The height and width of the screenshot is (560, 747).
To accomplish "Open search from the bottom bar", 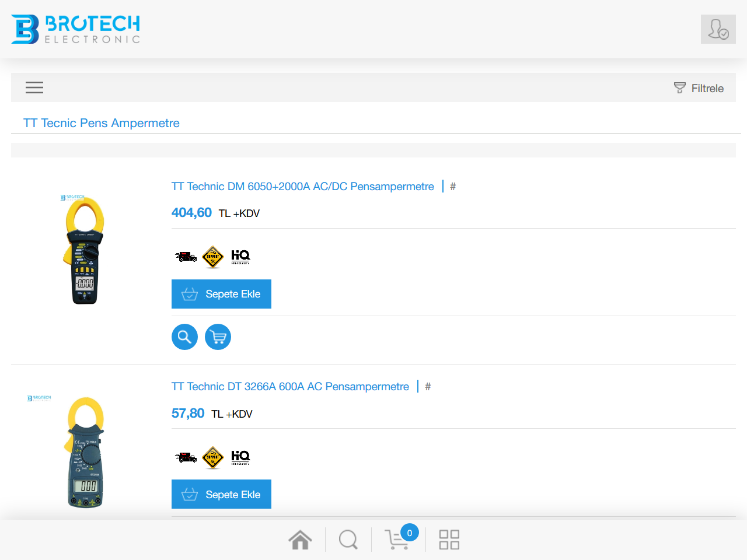I will pyautogui.click(x=348, y=540).
